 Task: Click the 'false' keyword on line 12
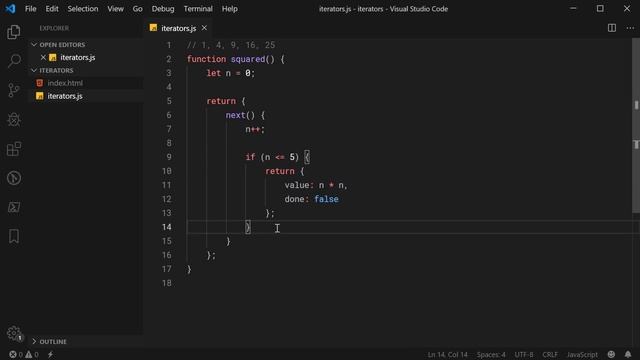tap(326, 199)
